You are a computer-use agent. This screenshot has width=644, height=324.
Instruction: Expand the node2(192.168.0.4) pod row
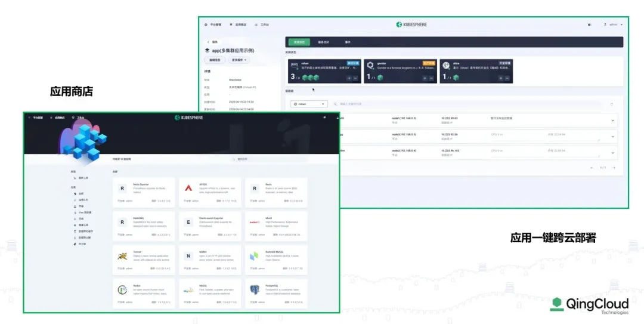click(x=612, y=153)
